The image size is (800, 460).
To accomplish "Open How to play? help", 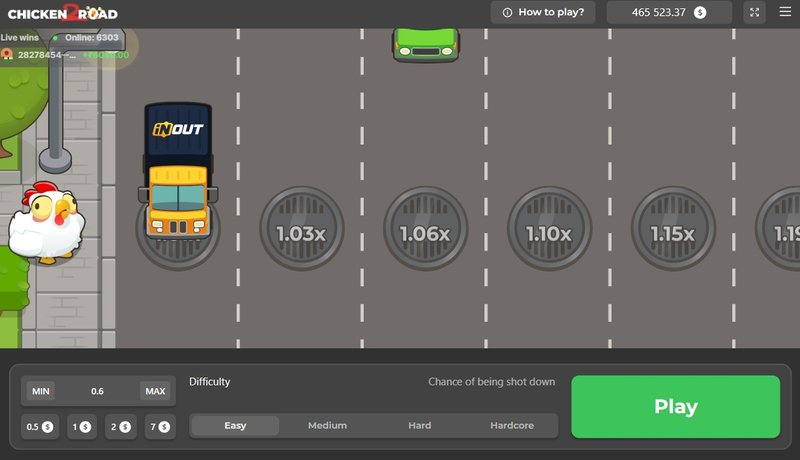I will (x=543, y=12).
